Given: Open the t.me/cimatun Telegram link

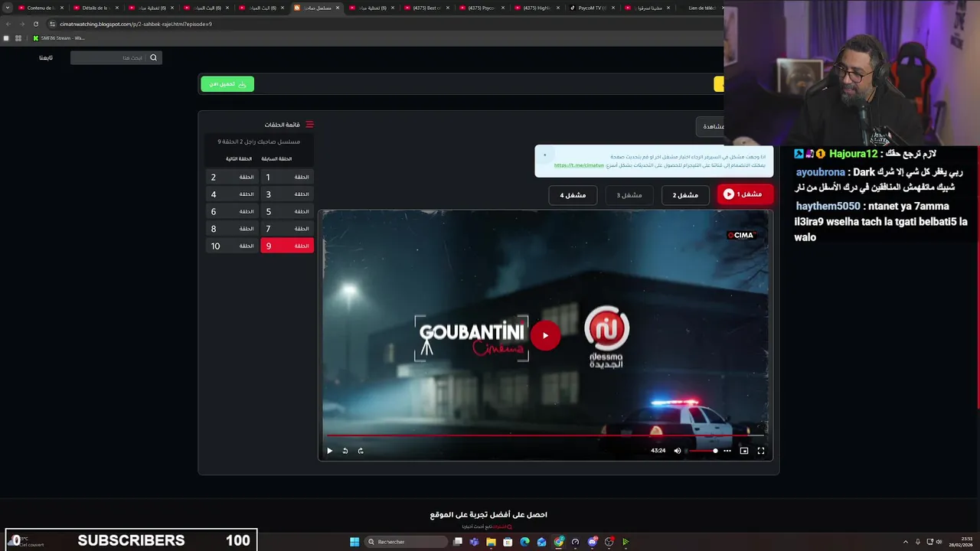Looking at the screenshot, I should (x=579, y=165).
